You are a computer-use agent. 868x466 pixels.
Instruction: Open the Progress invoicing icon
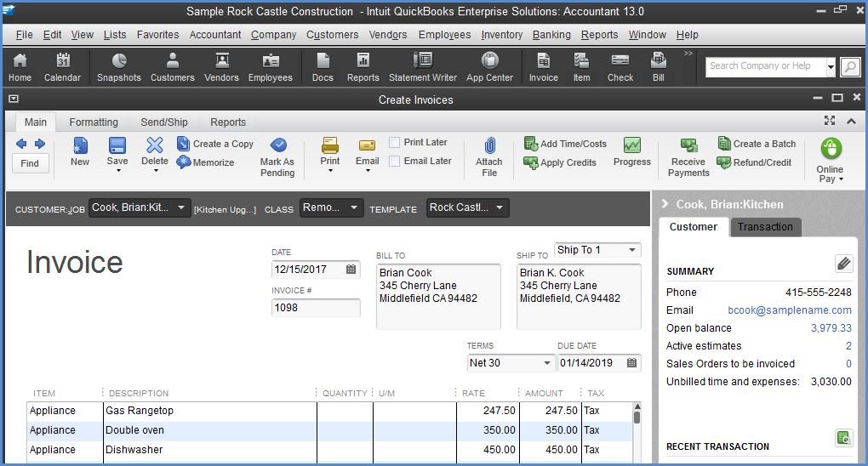631,151
